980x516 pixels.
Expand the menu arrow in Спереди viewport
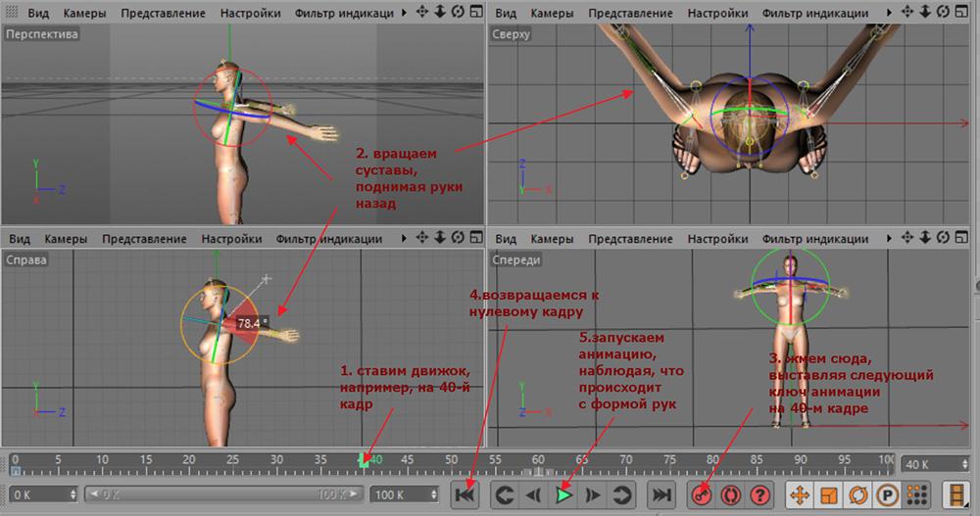[890, 238]
